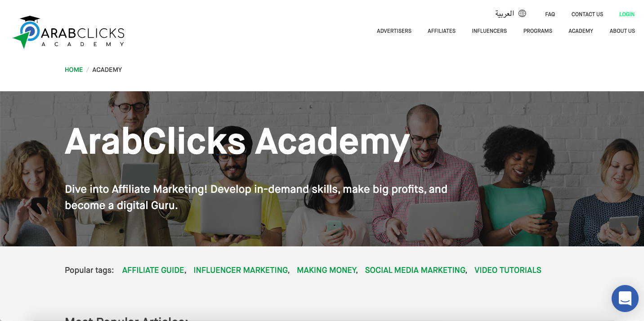644x321 pixels.
Task: Select the Affiliate Guide tag
Action: 153,270
